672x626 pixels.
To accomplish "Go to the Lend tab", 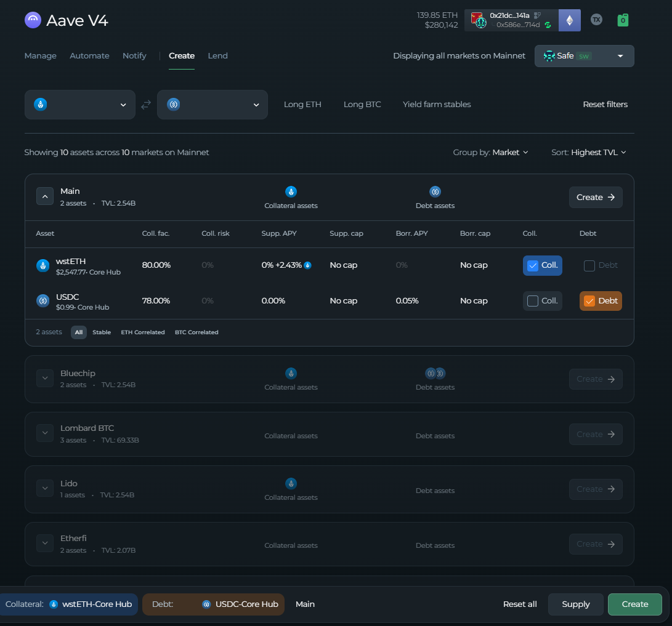I will (217, 56).
